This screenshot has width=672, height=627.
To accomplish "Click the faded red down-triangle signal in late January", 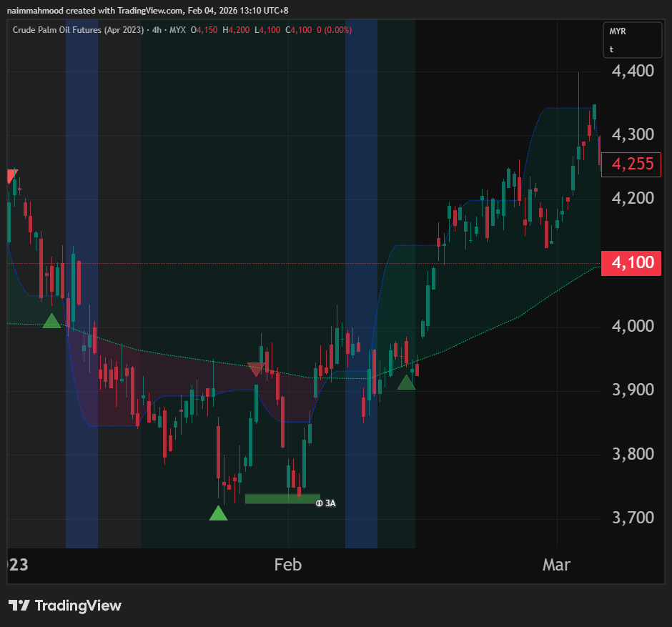I will click(255, 369).
